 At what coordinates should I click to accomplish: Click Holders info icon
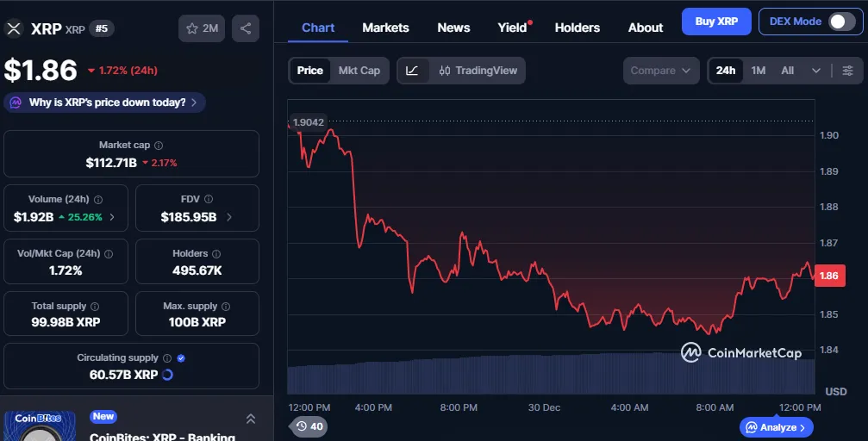click(x=216, y=253)
